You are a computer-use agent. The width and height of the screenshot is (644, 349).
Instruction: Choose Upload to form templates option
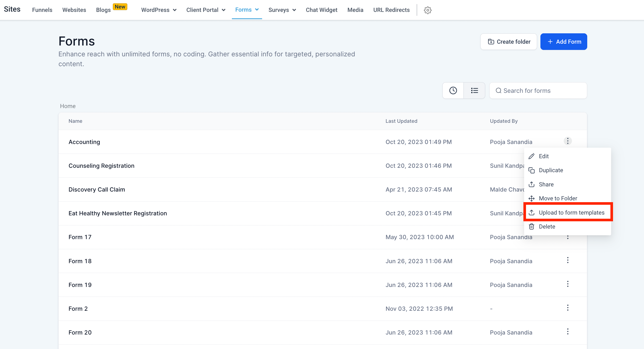pos(567,213)
